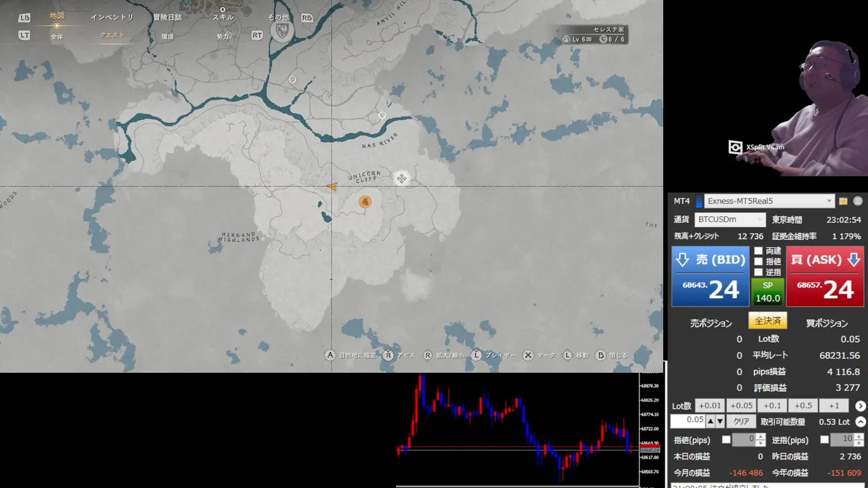868x488 pixels.
Task: Open the BTCUSDm currency dropdown
Action: point(730,220)
